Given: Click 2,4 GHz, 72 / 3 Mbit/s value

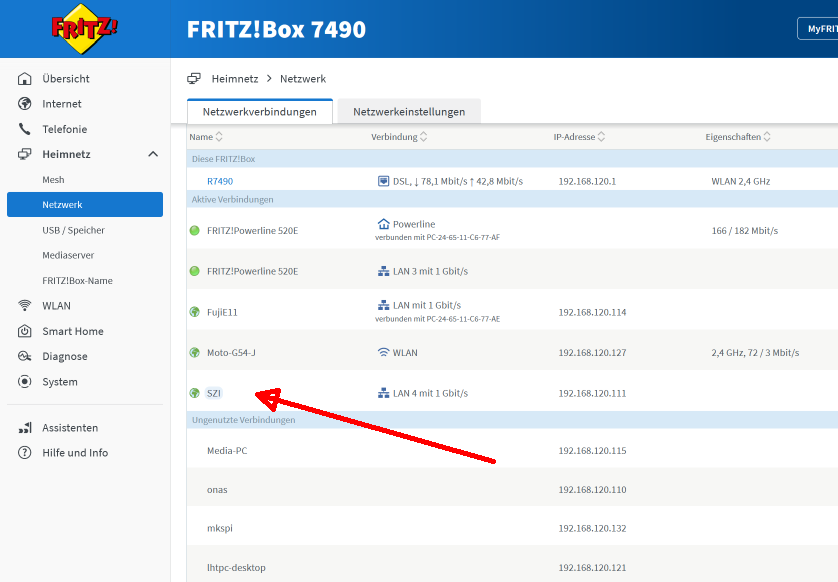Looking at the screenshot, I should click(x=755, y=353).
